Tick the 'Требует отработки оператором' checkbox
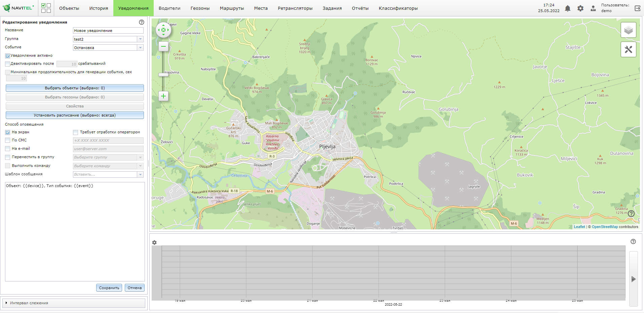 (76, 132)
